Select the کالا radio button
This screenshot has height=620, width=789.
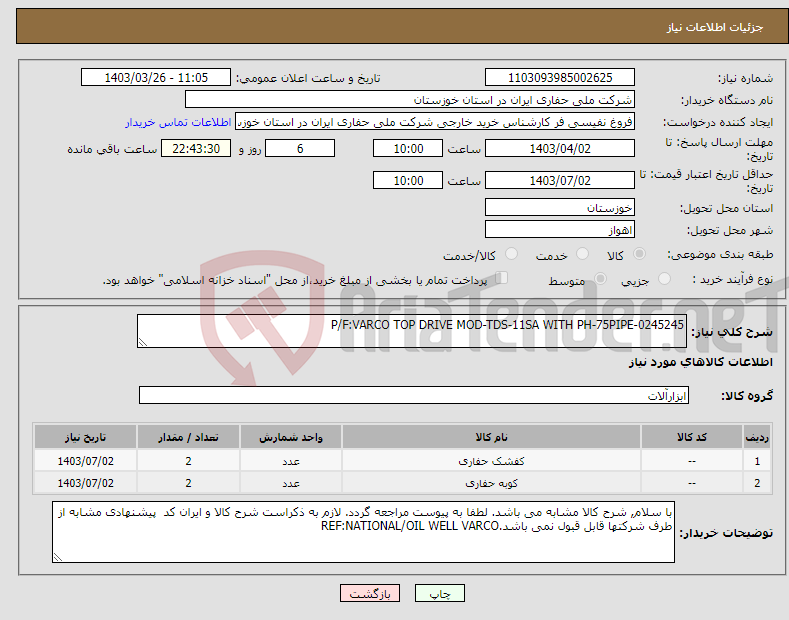point(639,254)
